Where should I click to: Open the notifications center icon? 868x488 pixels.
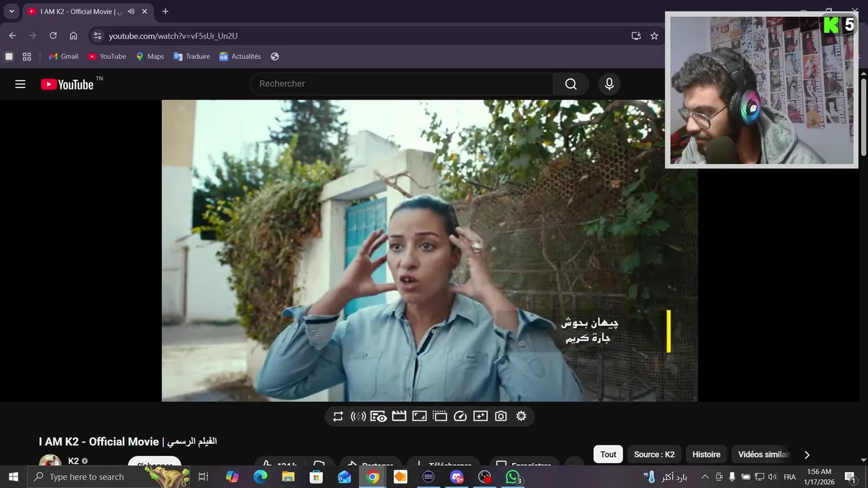click(850, 477)
